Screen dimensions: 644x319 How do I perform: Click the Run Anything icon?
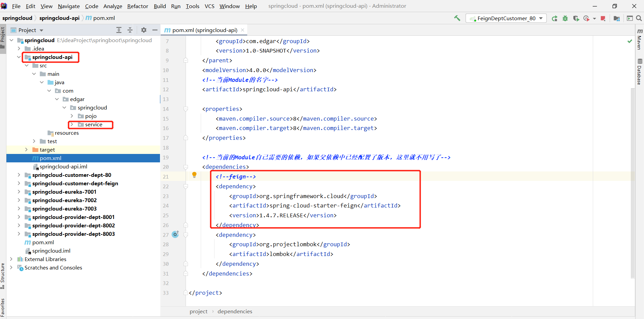tap(630, 18)
